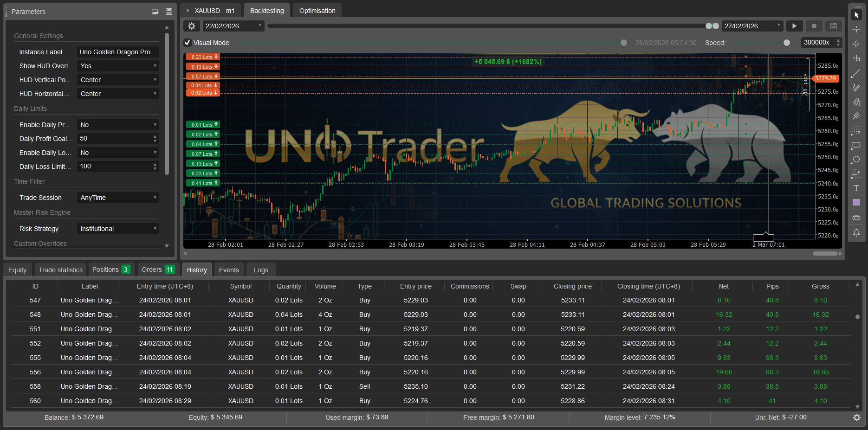Switch to the Optimisation tab
Screen dimensions: 868x430
tap(317, 11)
